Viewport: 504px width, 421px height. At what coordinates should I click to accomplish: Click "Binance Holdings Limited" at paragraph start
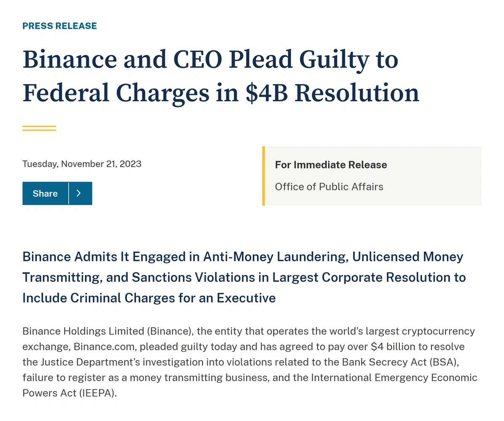click(x=83, y=331)
